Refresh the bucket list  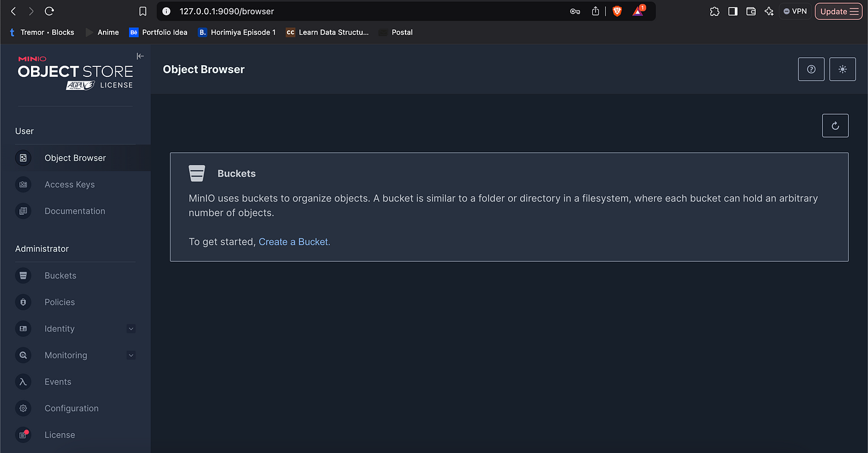pos(835,126)
